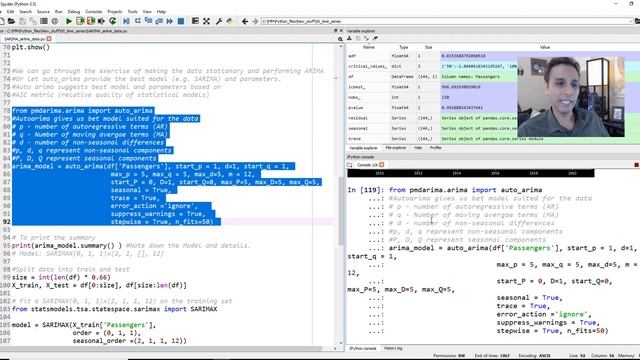This screenshot has width=640, height=360.
Task: Open the Run menu
Action: tap(59, 12)
